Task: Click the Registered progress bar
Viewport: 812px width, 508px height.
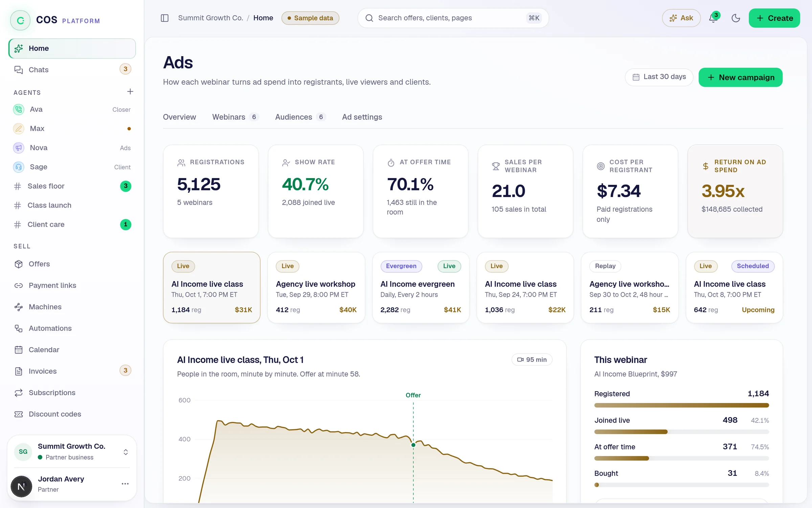Action: pos(681,405)
